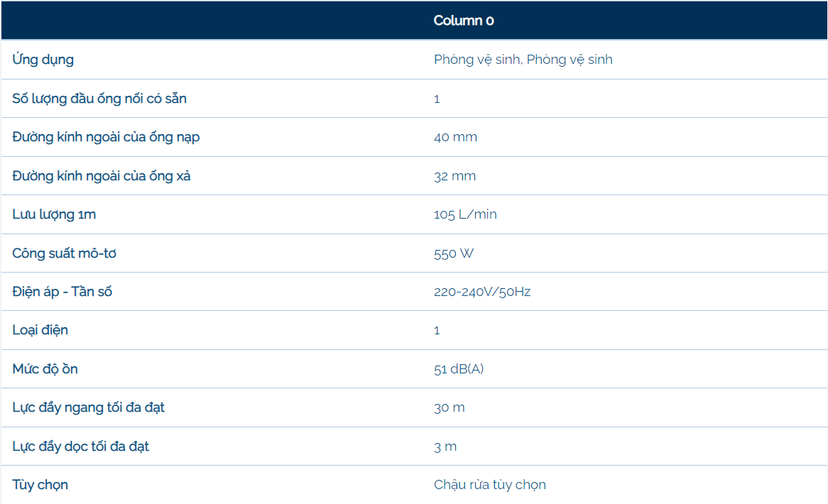Click the Công suất mô-tơ label
The width and height of the screenshot is (828, 504).
click(64, 253)
